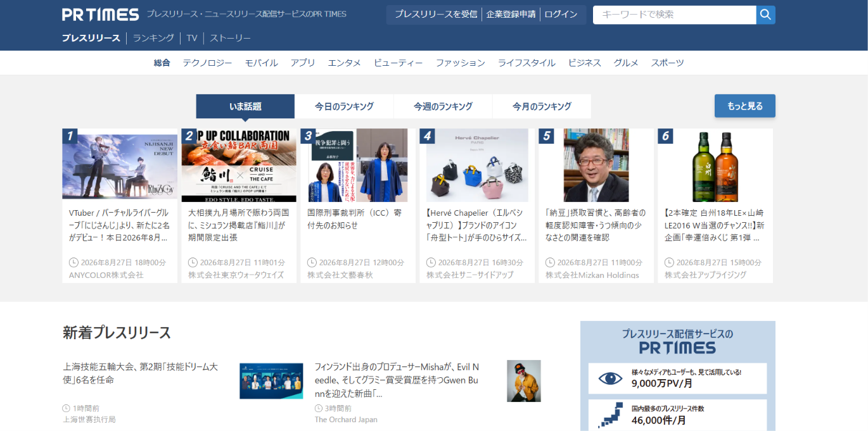Choose スポーツ category
868x431 pixels.
[x=667, y=63]
